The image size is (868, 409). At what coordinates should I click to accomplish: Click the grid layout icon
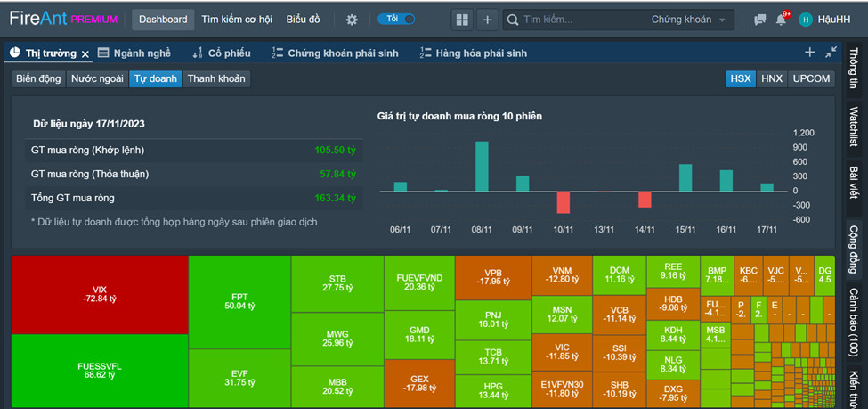coord(462,20)
